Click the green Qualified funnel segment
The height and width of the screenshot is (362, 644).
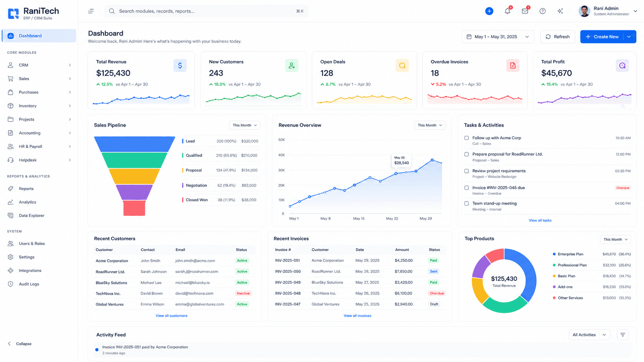point(134,160)
